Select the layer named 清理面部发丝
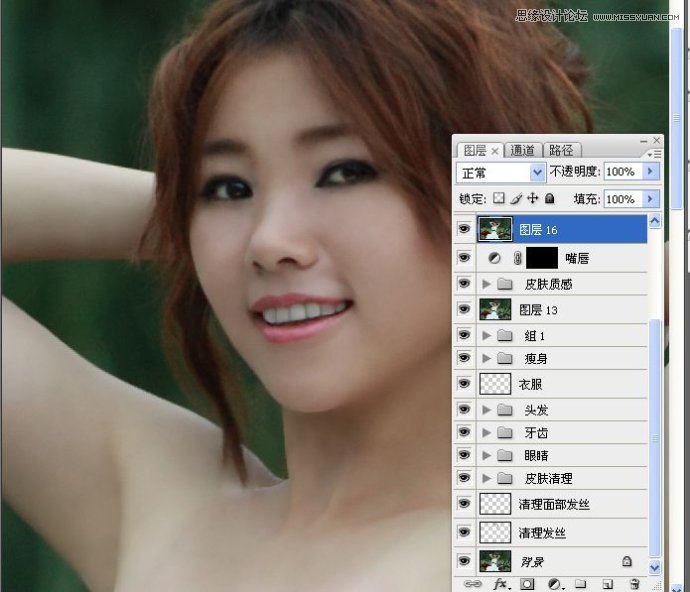Viewport: 690px width, 592px height. (x=554, y=504)
